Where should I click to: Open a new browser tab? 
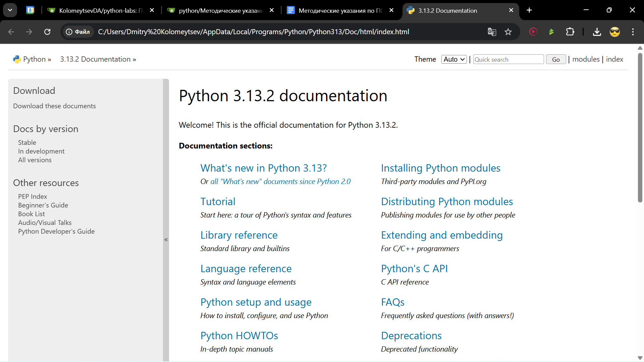pyautogui.click(x=529, y=10)
